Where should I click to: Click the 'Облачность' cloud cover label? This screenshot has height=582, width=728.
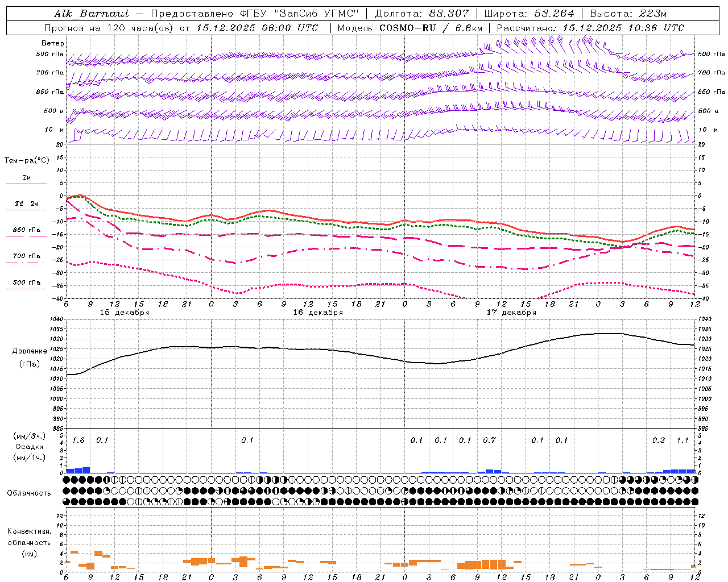click(x=29, y=493)
